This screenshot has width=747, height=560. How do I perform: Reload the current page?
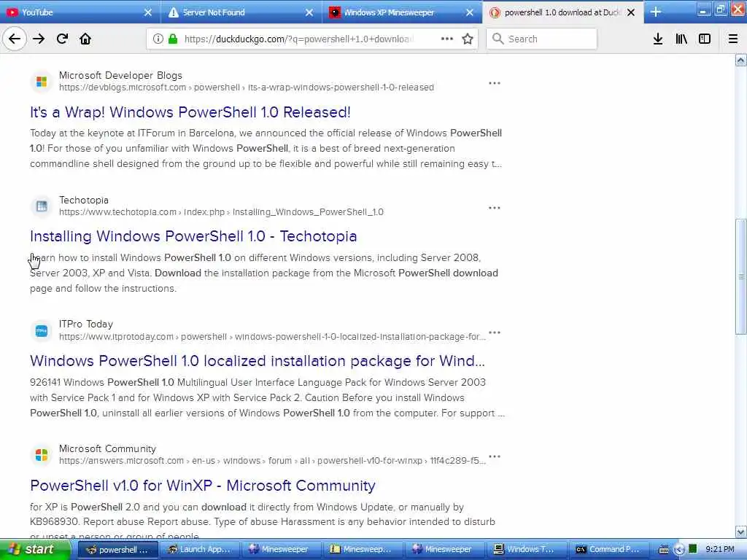pos(62,39)
